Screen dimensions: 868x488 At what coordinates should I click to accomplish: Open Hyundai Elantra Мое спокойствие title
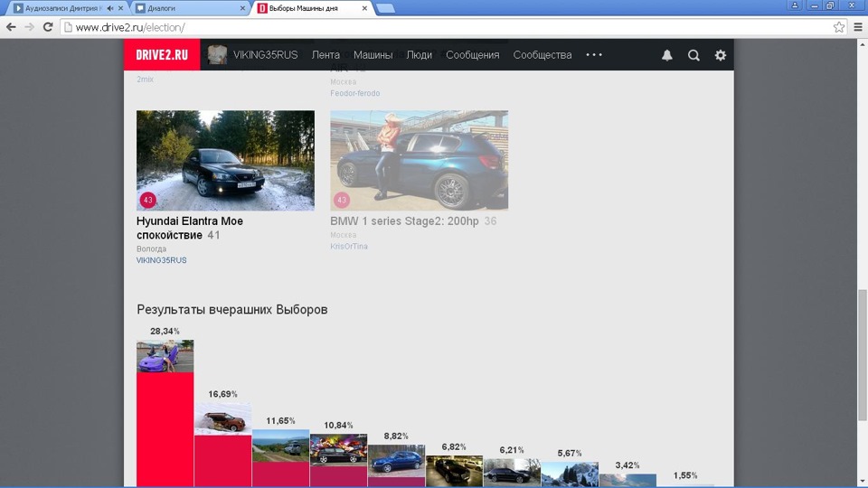[190, 228]
